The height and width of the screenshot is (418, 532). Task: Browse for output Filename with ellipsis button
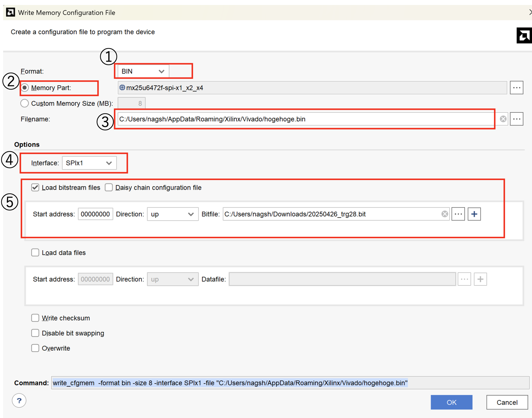(x=516, y=119)
